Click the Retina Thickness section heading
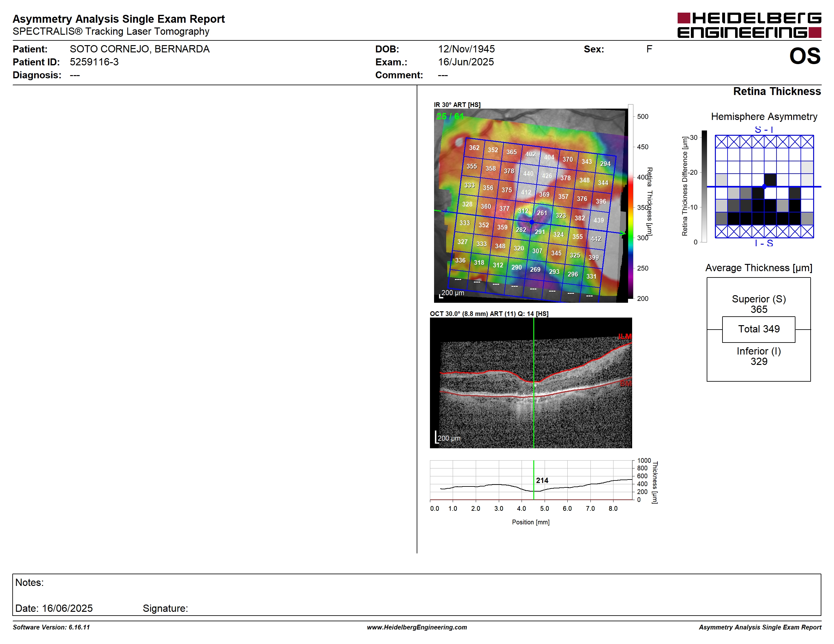 [777, 92]
